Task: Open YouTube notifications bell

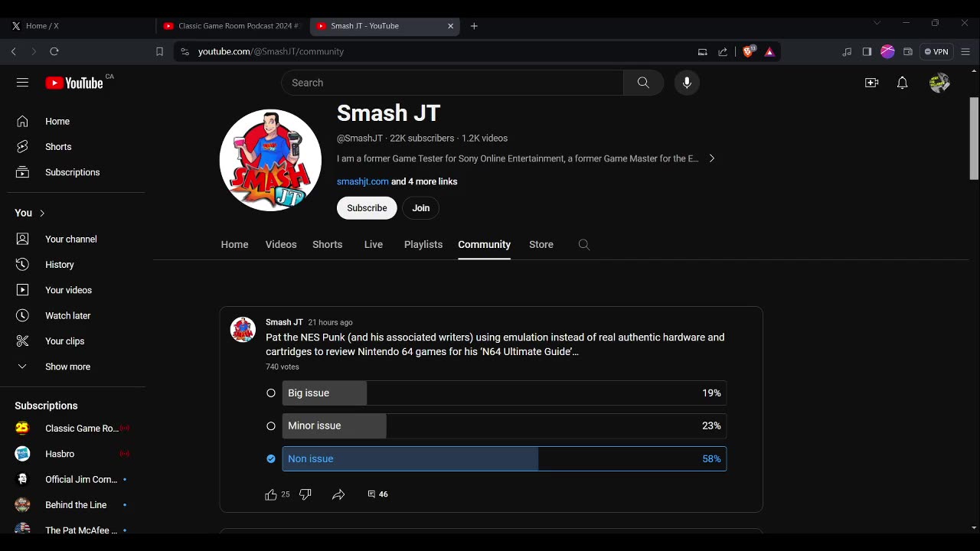Action: (x=903, y=83)
